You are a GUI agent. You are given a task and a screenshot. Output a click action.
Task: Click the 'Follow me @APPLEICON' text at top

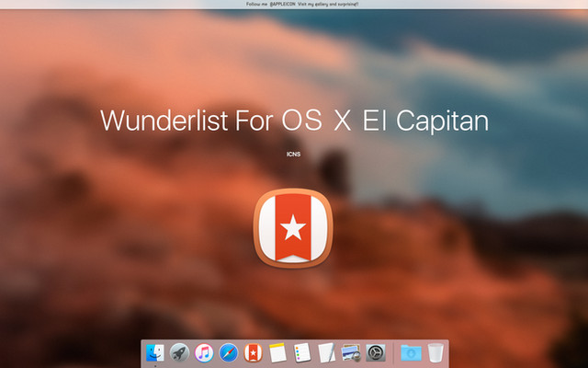(302, 4)
